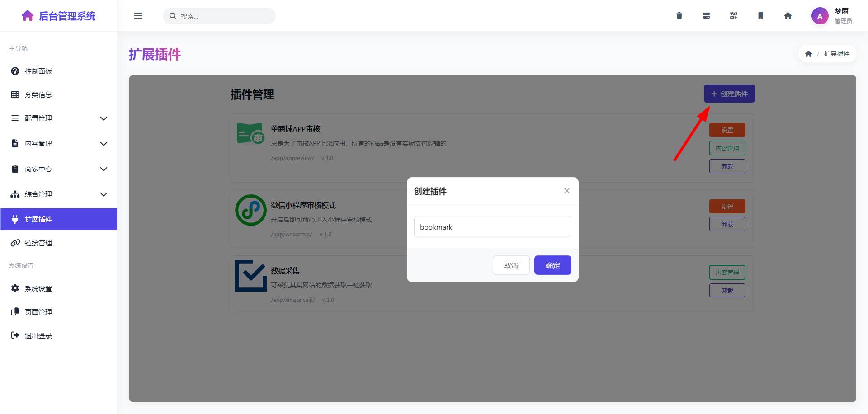Open the user avatar profile menu

pos(820,16)
